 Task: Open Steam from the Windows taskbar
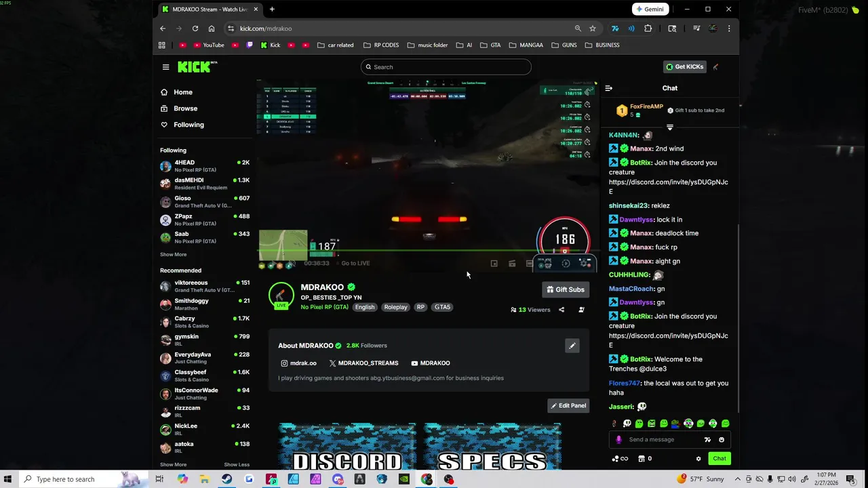tap(226, 479)
